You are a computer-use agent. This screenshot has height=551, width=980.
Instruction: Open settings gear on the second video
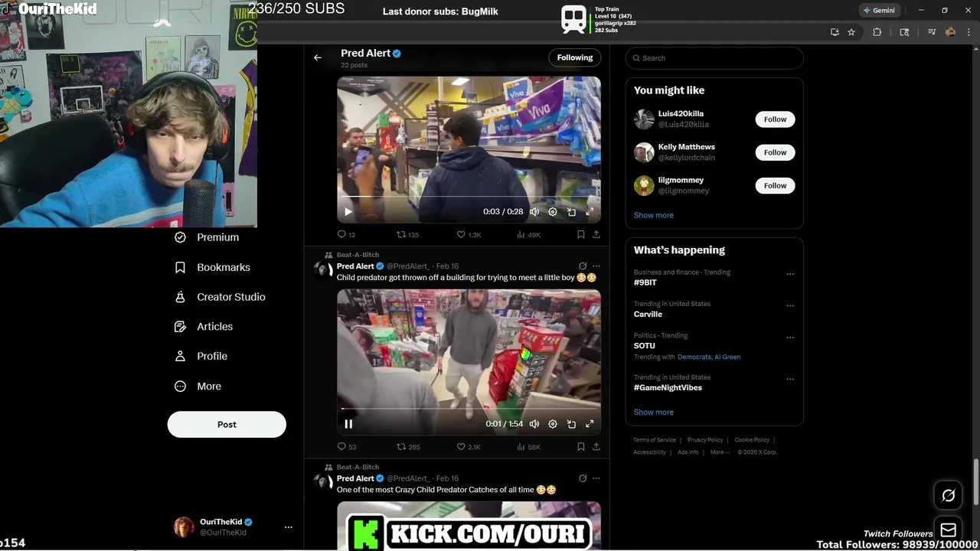pos(553,424)
